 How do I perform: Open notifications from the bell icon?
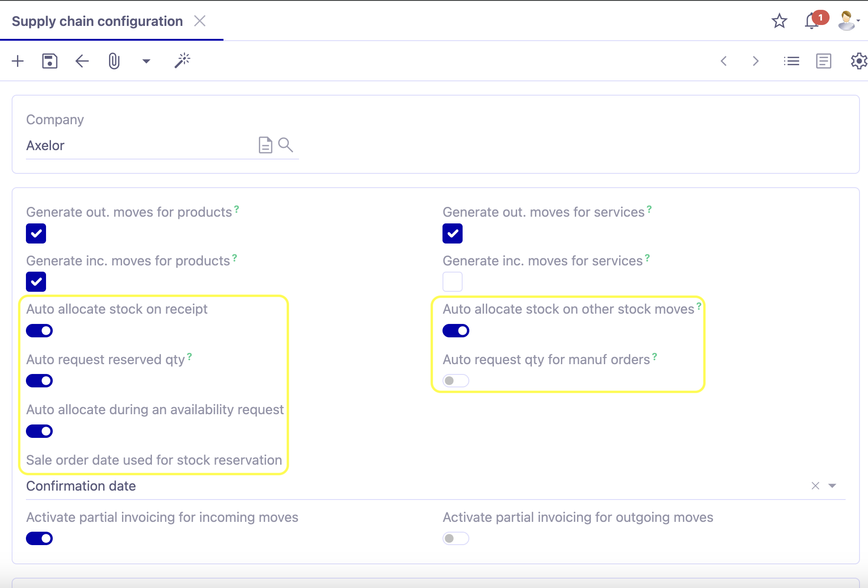[x=811, y=21]
